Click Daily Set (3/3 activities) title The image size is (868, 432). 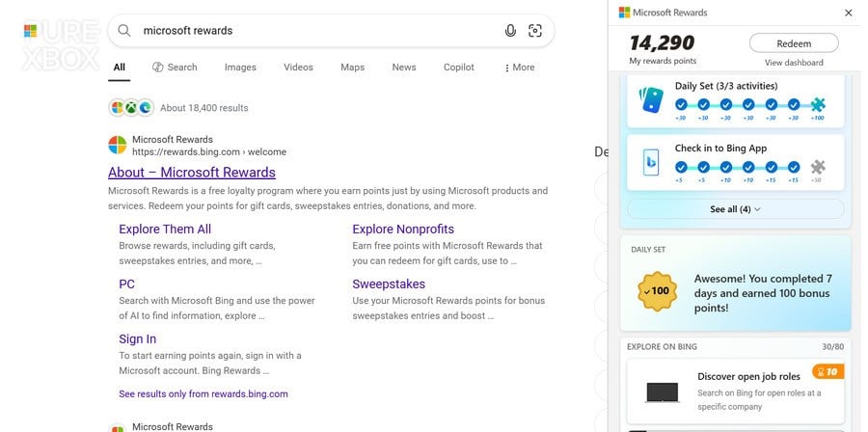[x=725, y=86]
